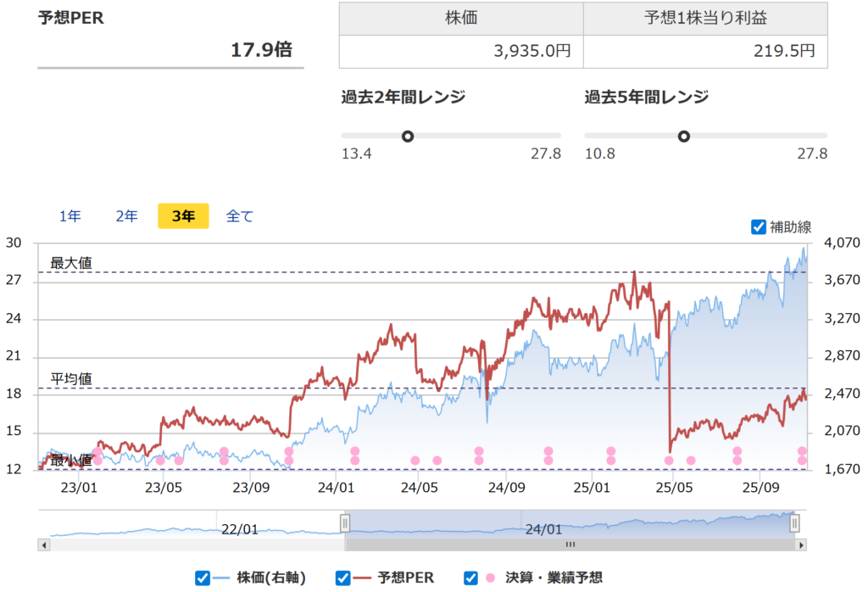Screen dimensions: 868x592
Task: Switch to the 2年 period tab
Action: point(125,216)
